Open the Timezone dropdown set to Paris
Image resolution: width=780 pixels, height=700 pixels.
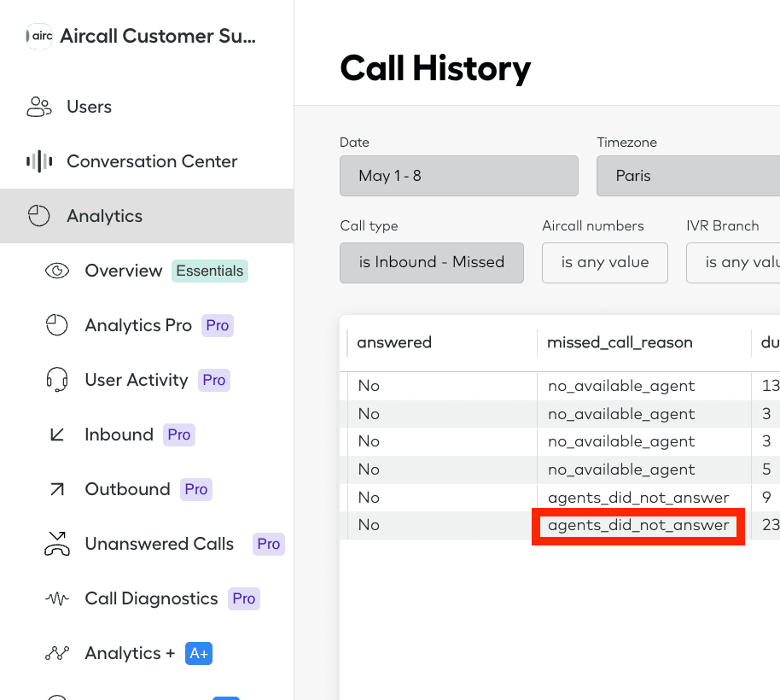click(687, 176)
